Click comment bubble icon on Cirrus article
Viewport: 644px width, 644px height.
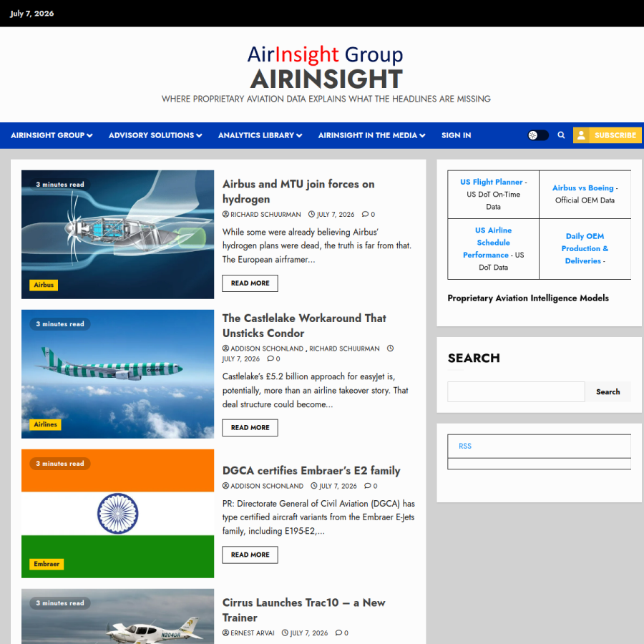coord(338,633)
